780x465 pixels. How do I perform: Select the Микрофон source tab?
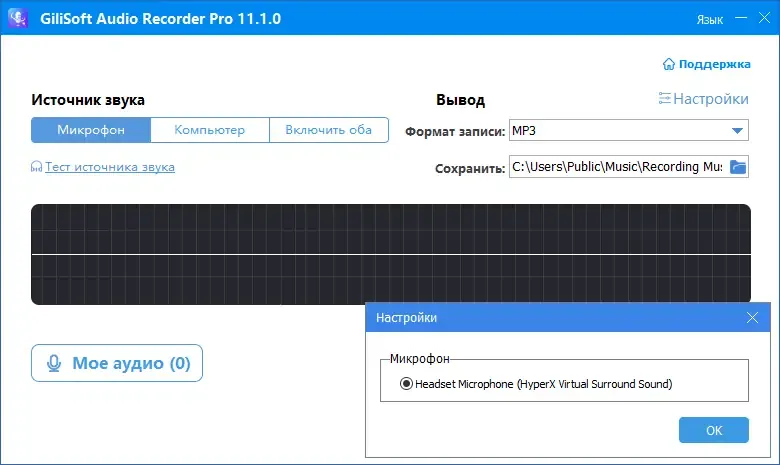[91, 130]
